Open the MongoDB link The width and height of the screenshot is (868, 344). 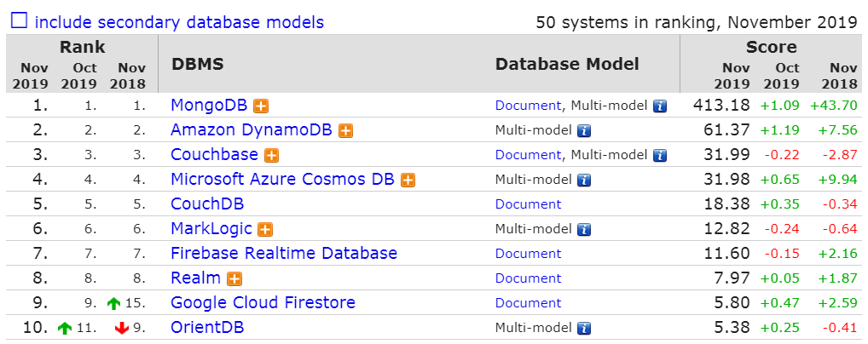tap(209, 105)
